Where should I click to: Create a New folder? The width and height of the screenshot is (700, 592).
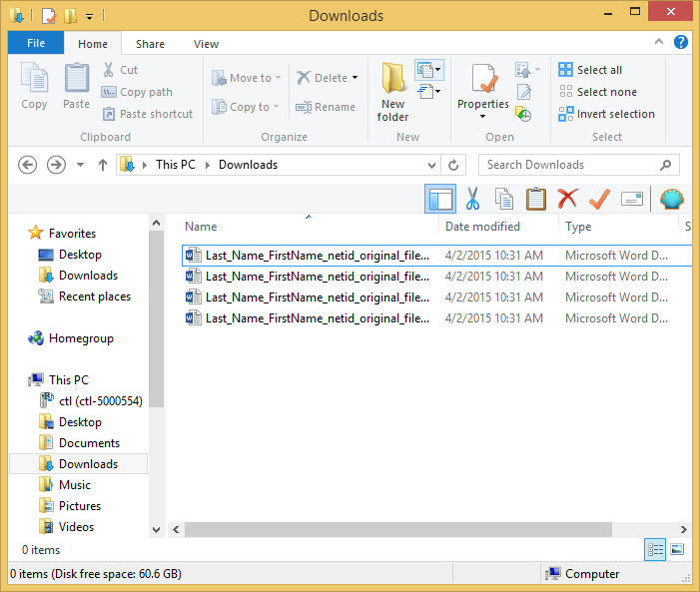[392, 92]
